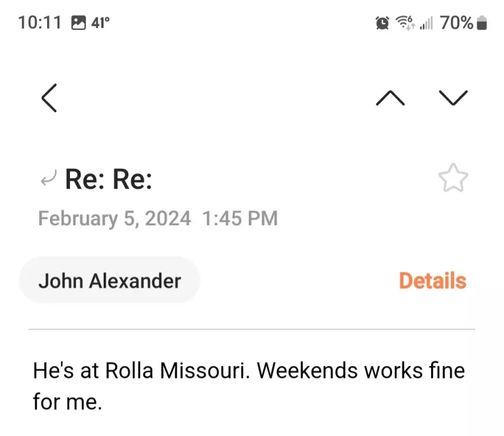Tap the 70% battery percentage
This screenshot has height=436, width=504.
(456, 23)
